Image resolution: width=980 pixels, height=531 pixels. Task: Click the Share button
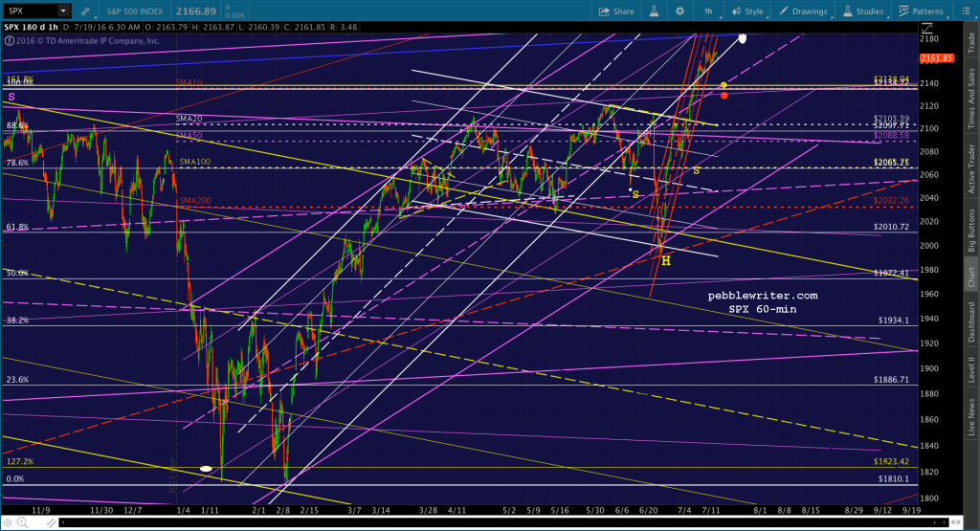click(616, 11)
